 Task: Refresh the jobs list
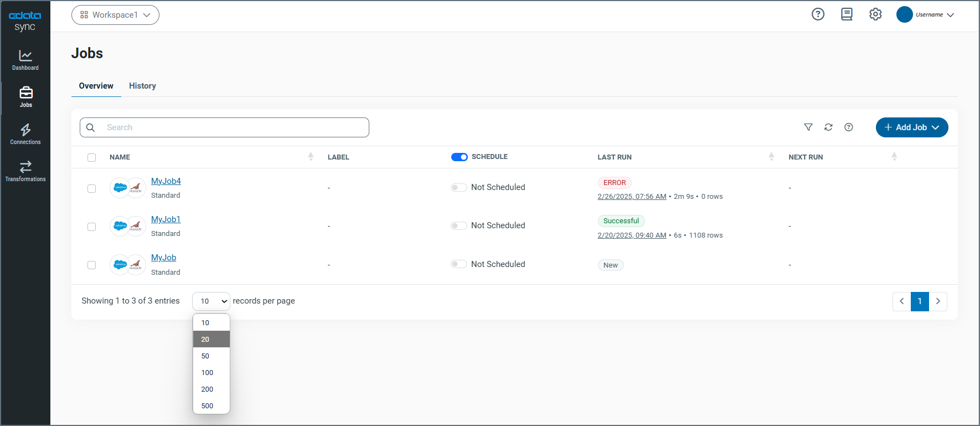click(828, 127)
